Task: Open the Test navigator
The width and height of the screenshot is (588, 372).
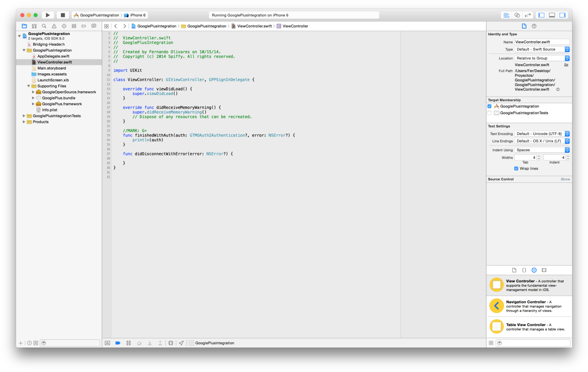Action: (64, 26)
